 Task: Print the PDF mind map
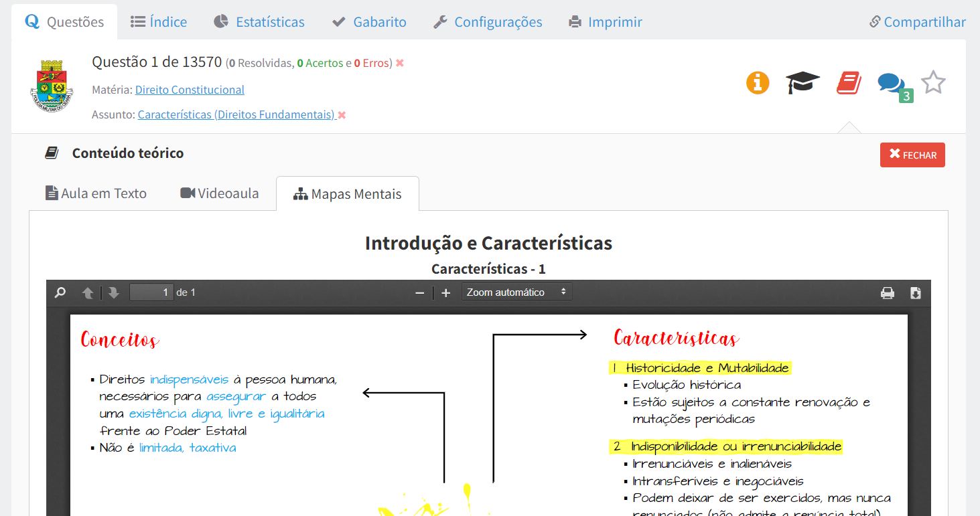(x=887, y=292)
